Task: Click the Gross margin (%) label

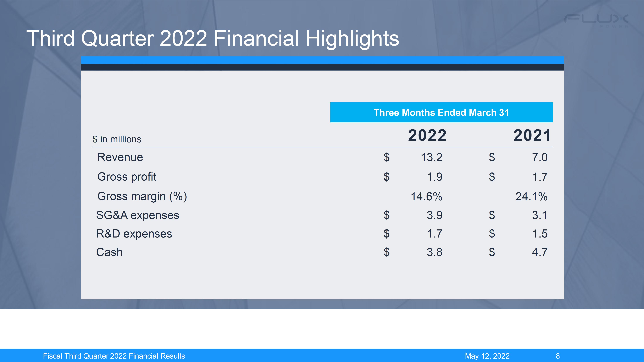Action: tap(142, 196)
